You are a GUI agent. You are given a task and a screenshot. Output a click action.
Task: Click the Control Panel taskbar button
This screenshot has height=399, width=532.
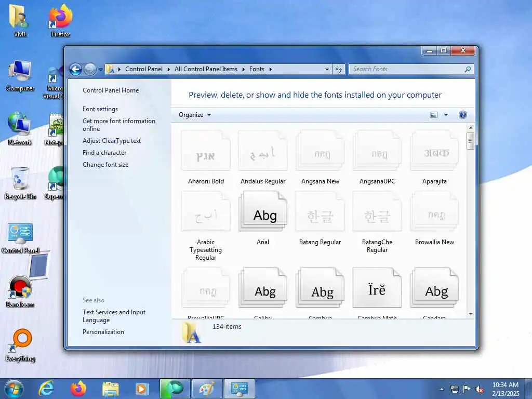pos(239,389)
